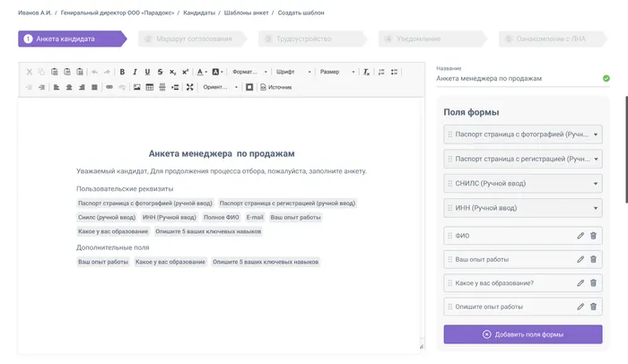Apply strikethrough to text

[160, 71]
